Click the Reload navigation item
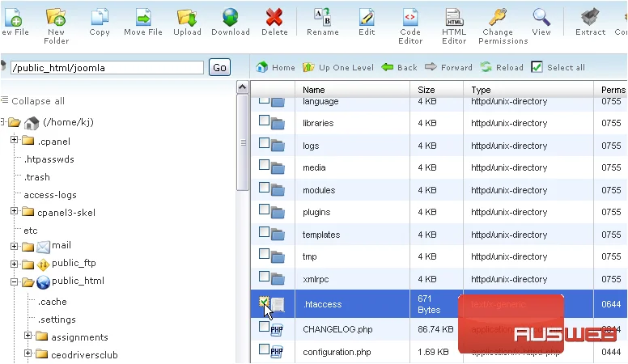The height and width of the screenshot is (364, 628). tap(502, 67)
